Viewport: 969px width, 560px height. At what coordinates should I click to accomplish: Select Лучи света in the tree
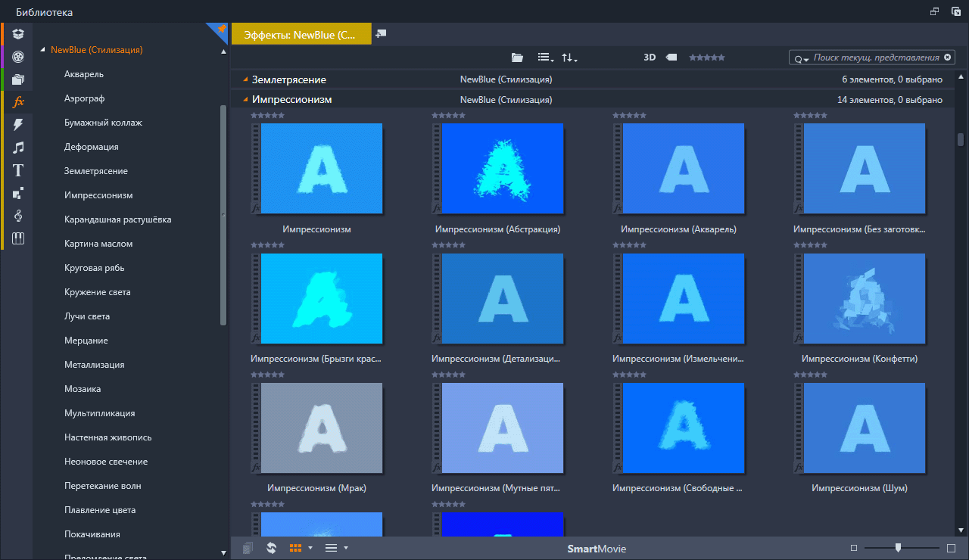point(87,316)
